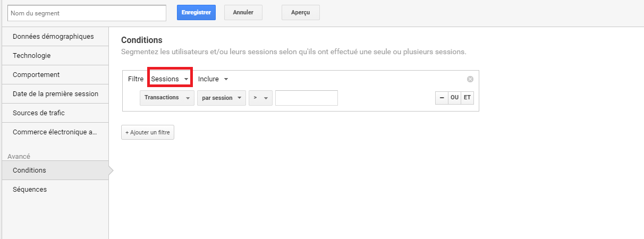Image resolution: width=644 pixels, height=239 pixels.
Task: Click + Ajouter un filtre
Action: click(x=148, y=132)
